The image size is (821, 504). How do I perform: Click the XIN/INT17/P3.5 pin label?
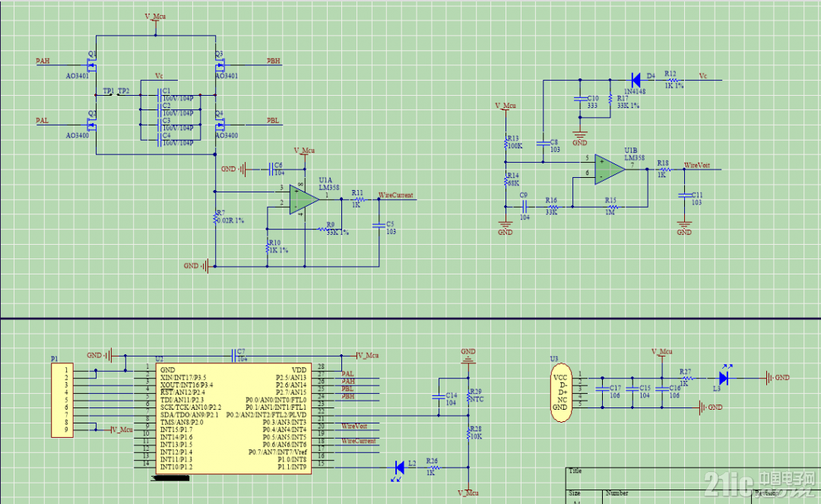[183, 377]
